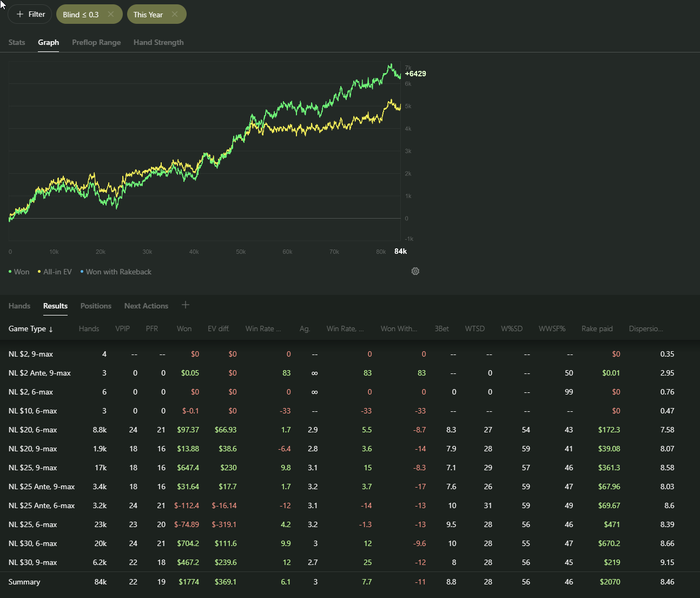Screen dimensions: 700x598
Task: Add a new tab with plus icon
Action: pos(185,305)
